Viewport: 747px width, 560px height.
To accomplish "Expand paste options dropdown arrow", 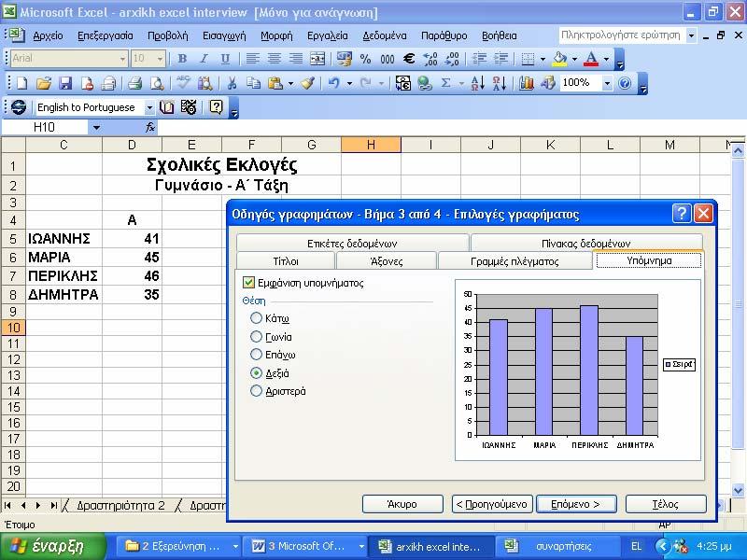I will 290,83.
